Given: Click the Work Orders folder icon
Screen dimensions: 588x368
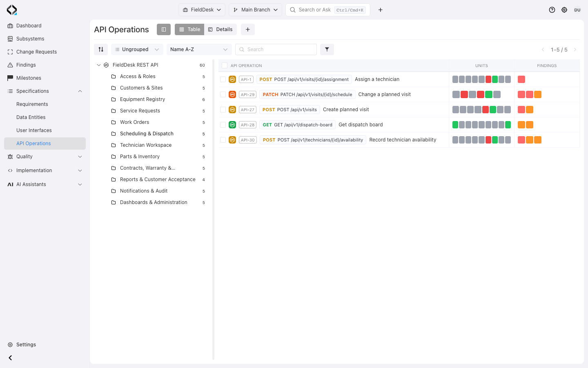Looking at the screenshot, I should tap(114, 122).
